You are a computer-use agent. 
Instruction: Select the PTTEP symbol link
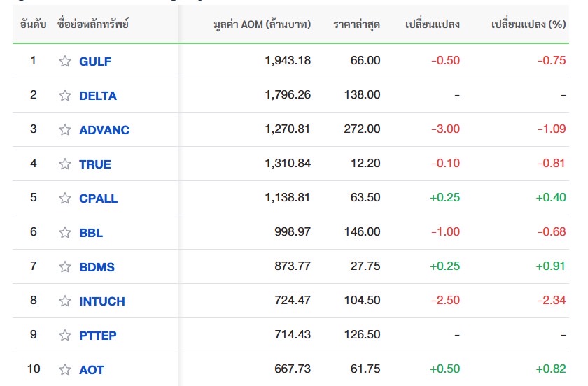[97, 336]
